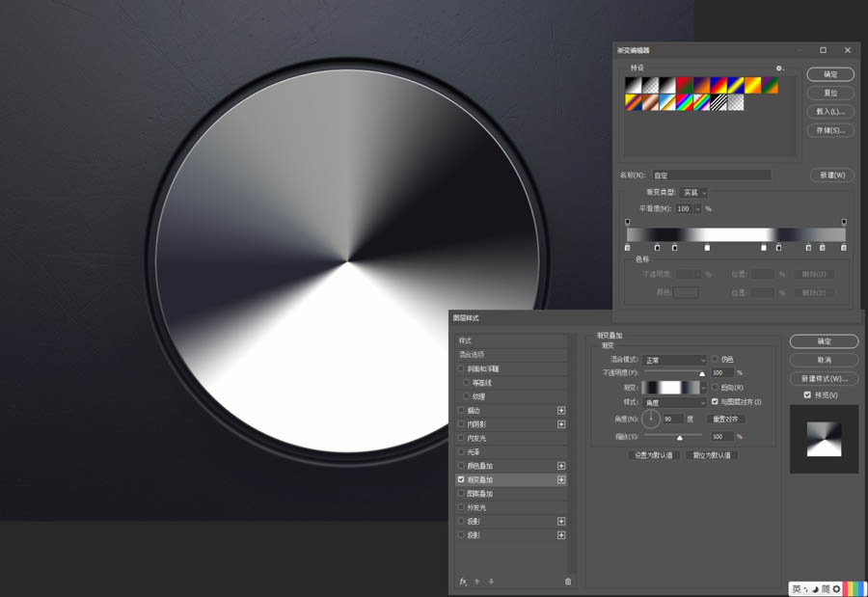The width and height of the screenshot is (868, 597).
Task: Click the trash icon to delete effect
Action: pyautogui.click(x=568, y=581)
